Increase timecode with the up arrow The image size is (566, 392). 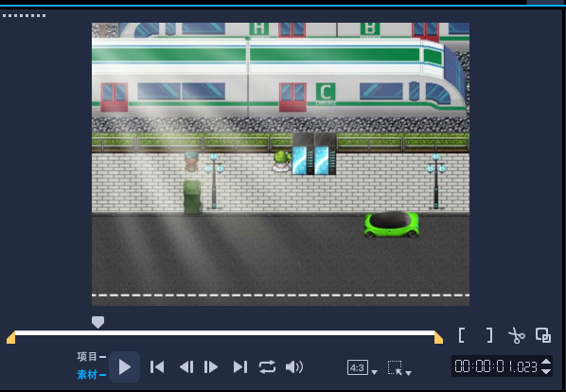(546, 362)
